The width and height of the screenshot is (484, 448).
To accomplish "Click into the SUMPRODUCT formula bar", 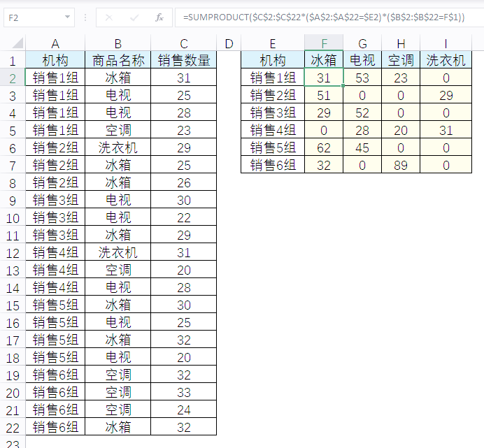I will coord(329,17).
